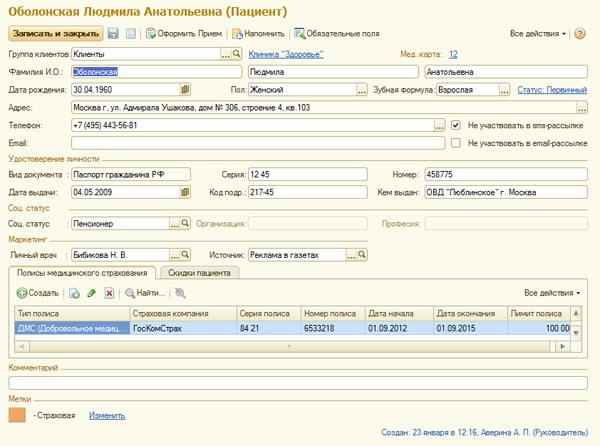Open ellipsis button for Телефон field
Image resolution: width=600 pixels, height=446 pixels.
[x=439, y=125]
